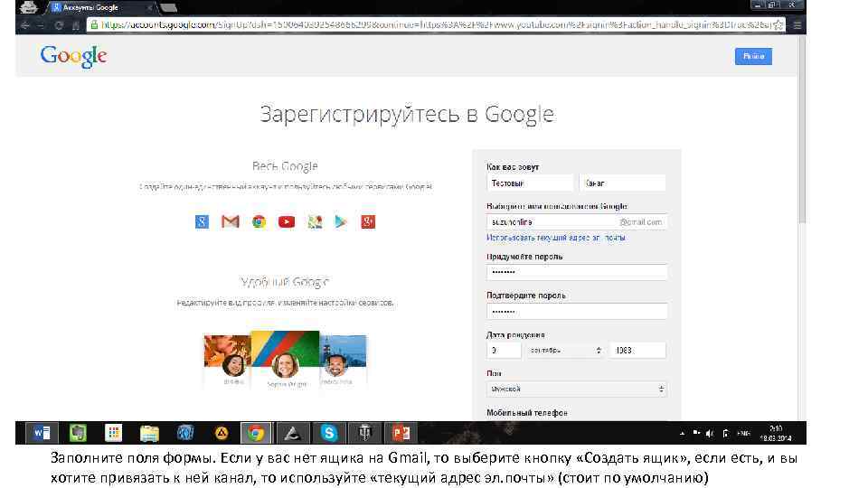The height and width of the screenshot is (488, 868).
Task: Open the colored grid app in taskbar
Action: pos(114,433)
